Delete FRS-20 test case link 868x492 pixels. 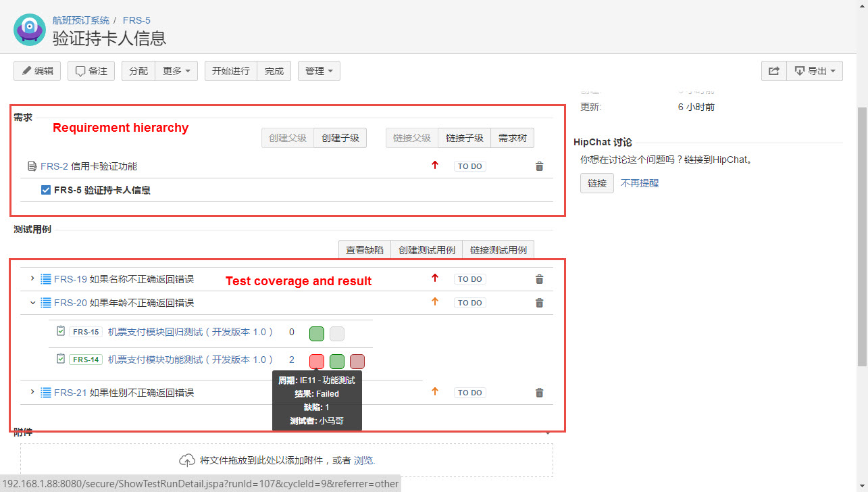click(539, 303)
